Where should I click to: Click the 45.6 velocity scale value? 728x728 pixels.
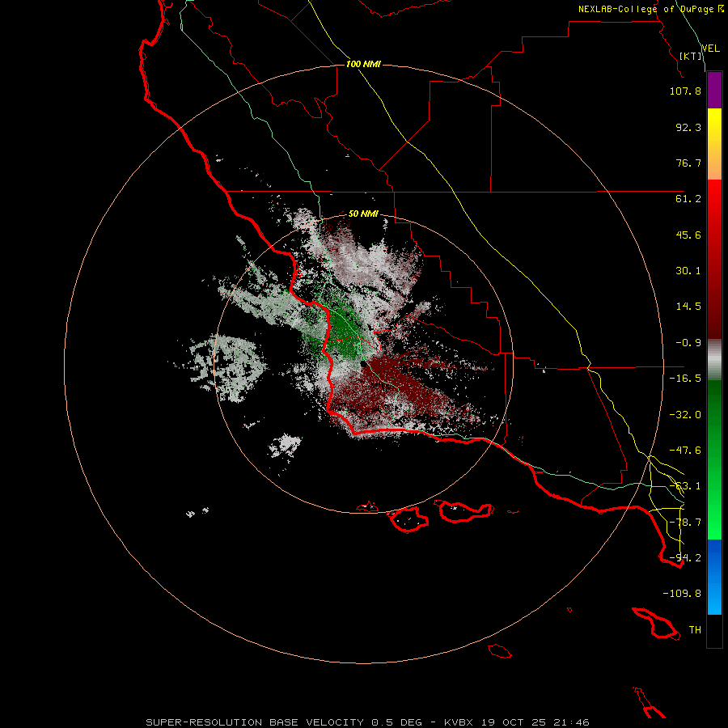688,235
